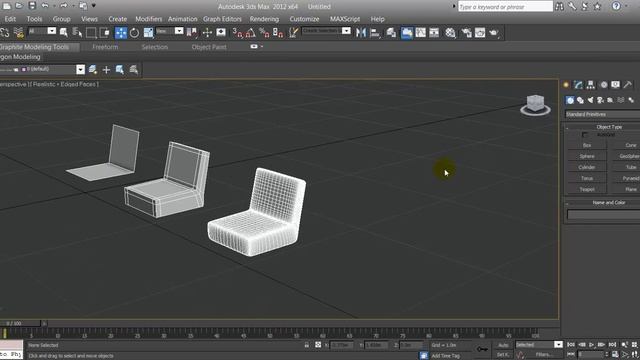
Task: Click the Create New Layer icon
Action: (93, 70)
